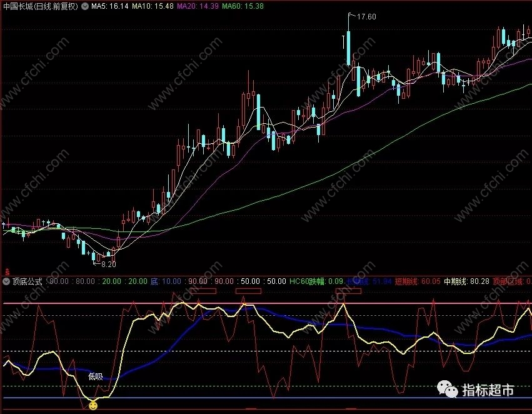The image size is (532, 414).
Task: Click the 8.20 low price label
Action: pyautogui.click(x=109, y=264)
